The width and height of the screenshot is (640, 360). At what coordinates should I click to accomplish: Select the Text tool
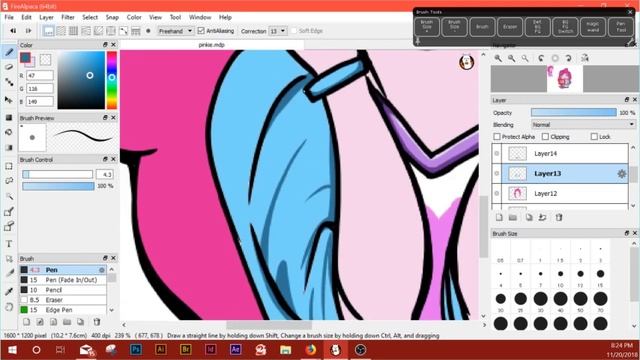click(9, 244)
